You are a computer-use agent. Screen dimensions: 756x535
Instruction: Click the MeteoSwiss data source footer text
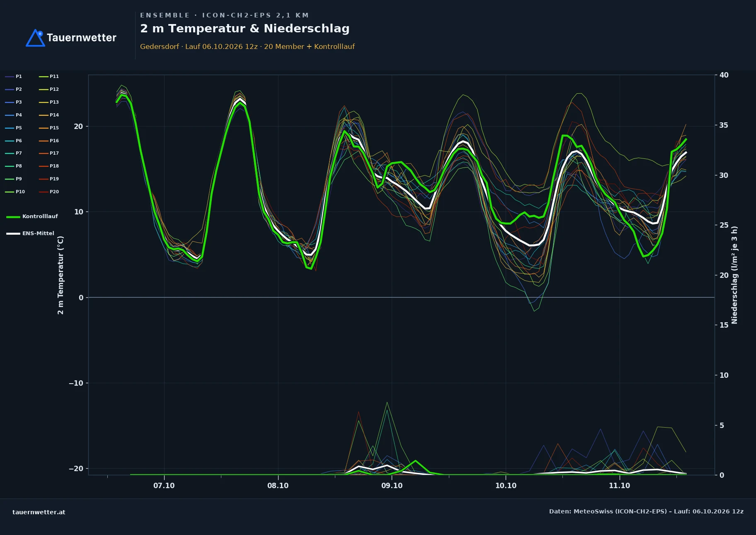coord(646,511)
